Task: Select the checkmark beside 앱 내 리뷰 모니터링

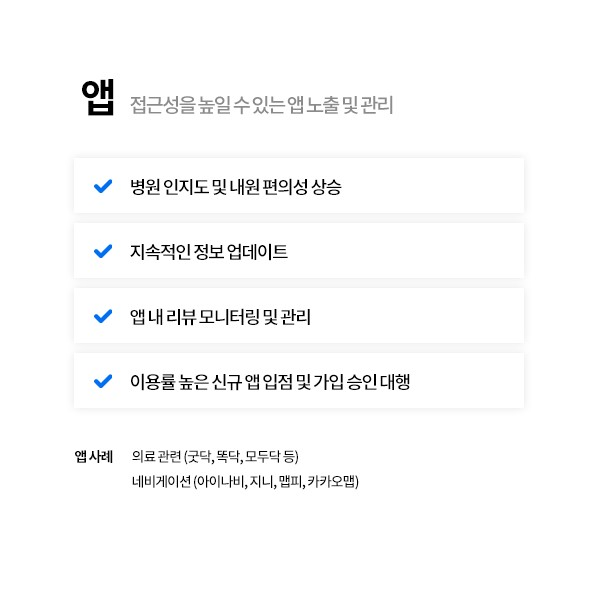Action: [102, 316]
